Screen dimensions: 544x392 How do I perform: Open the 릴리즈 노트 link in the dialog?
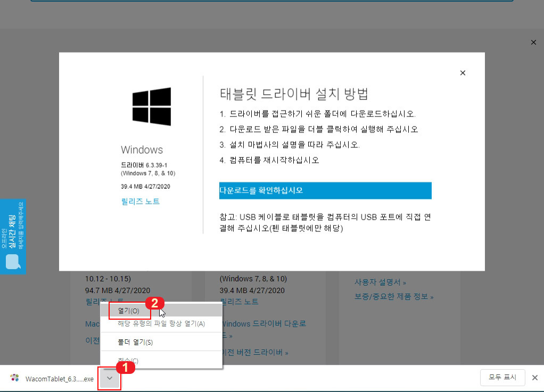click(x=141, y=202)
